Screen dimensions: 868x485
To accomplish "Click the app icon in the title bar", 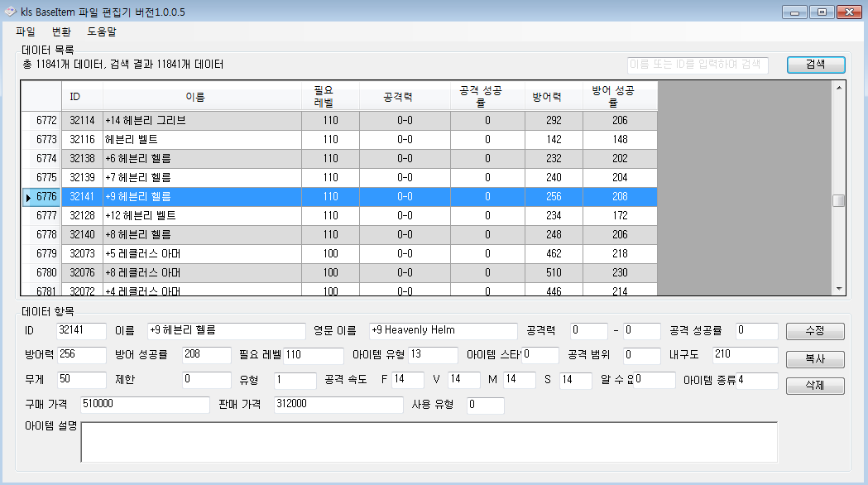I will coord(11,12).
